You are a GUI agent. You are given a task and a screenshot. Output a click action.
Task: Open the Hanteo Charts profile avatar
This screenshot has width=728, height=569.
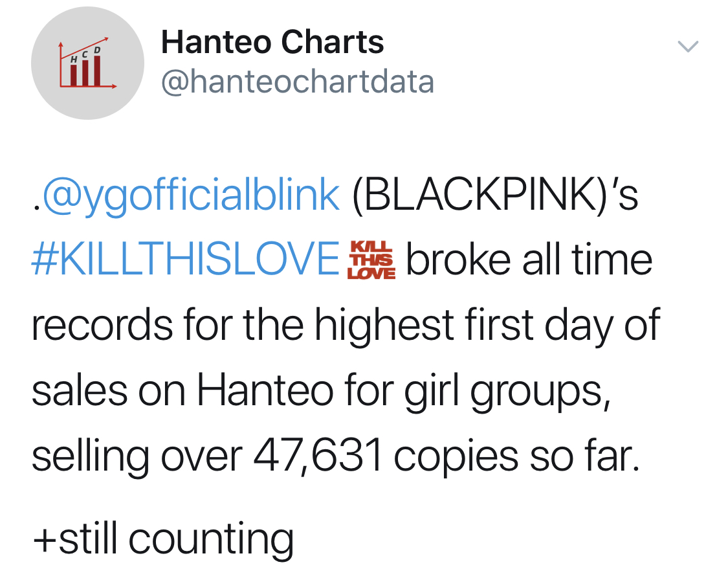[88, 63]
